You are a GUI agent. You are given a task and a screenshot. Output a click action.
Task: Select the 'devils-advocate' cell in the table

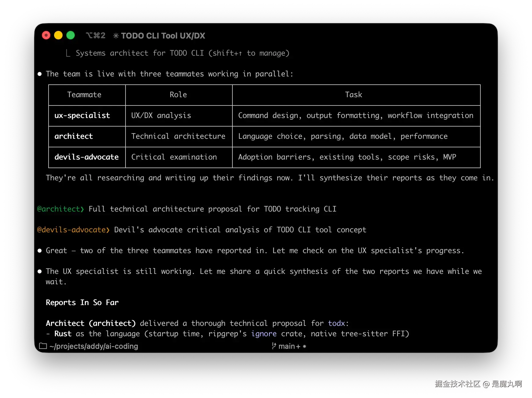coord(87,157)
